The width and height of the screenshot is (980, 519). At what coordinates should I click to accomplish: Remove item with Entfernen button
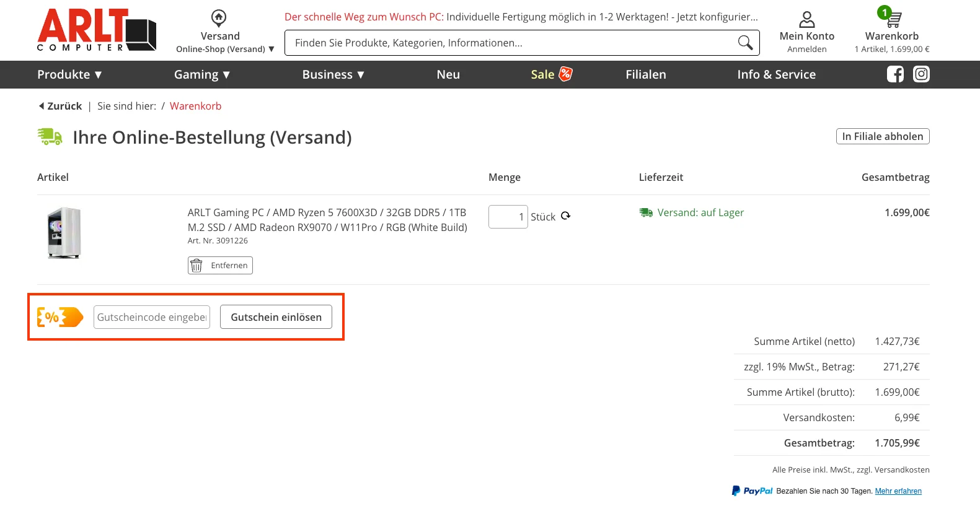(x=220, y=265)
